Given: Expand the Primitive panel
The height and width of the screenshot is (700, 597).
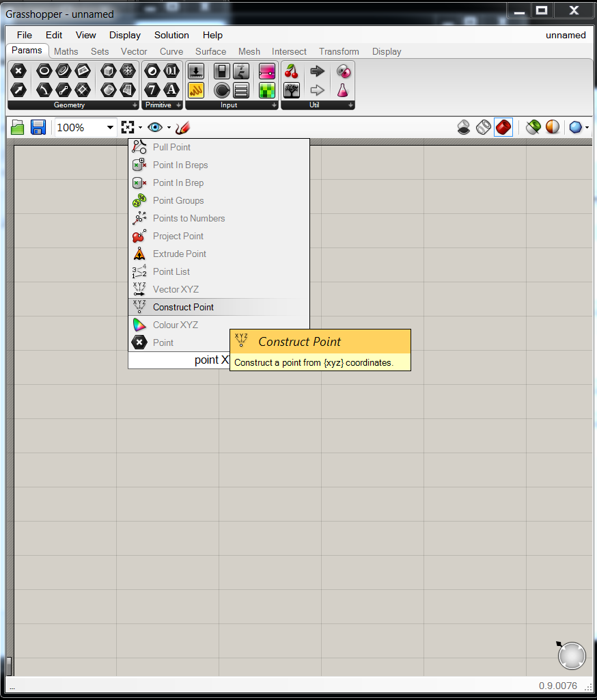Looking at the screenshot, I should pyautogui.click(x=178, y=105).
